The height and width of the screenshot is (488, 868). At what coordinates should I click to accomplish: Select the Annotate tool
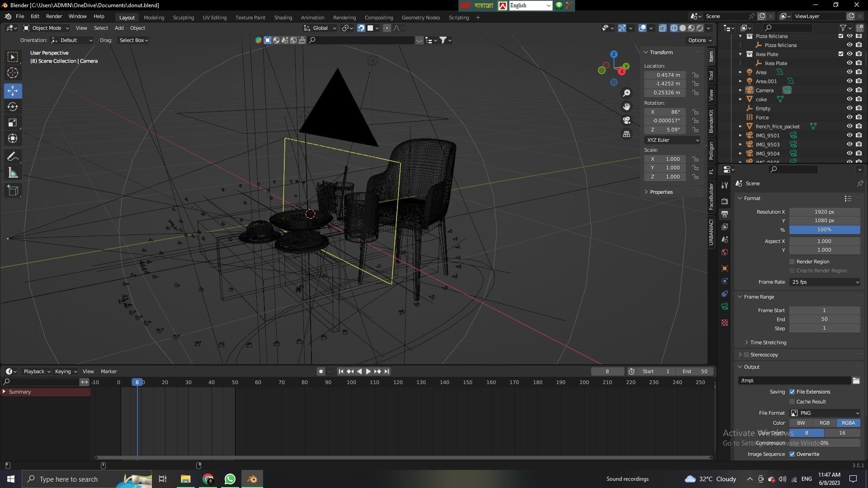(x=13, y=157)
